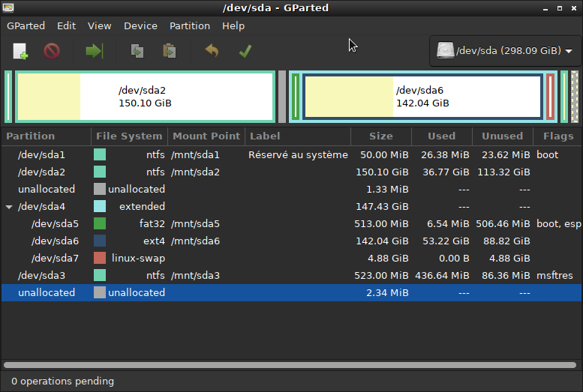Viewport: 583px width, 392px height.
Task: Click the Paste partition toolbar icon
Action: coord(169,51)
